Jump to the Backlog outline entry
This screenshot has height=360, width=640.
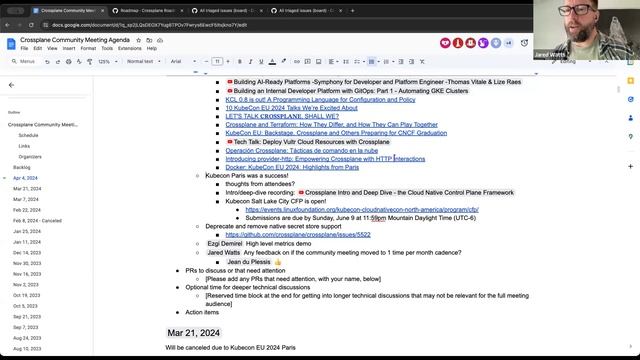pos(22,167)
